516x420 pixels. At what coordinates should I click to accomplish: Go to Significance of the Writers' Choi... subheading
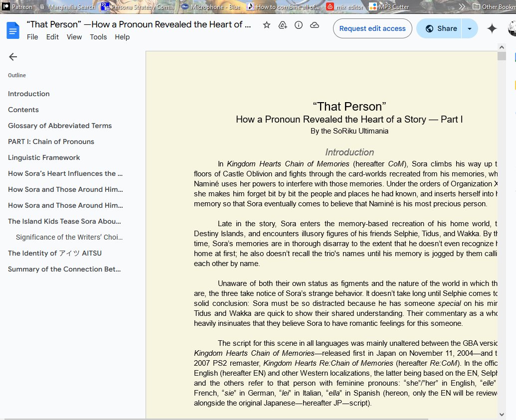tap(69, 237)
